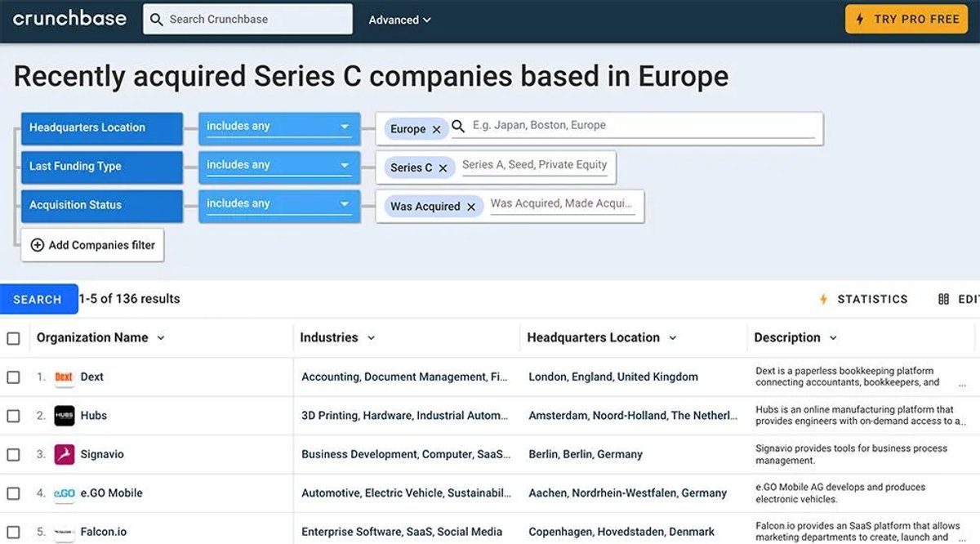The width and height of the screenshot is (980, 544).
Task: Open the includes any dropdown for Last Funding Type
Action: point(278,166)
